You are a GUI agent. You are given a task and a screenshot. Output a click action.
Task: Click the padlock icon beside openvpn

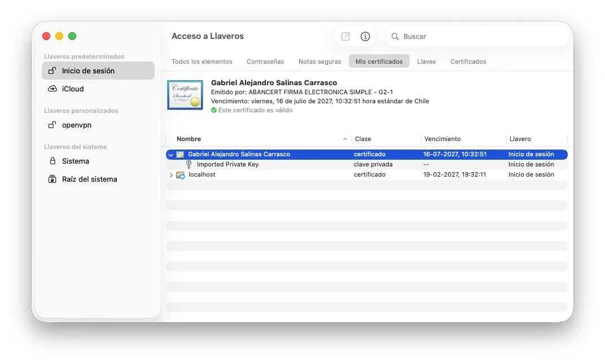[52, 125]
